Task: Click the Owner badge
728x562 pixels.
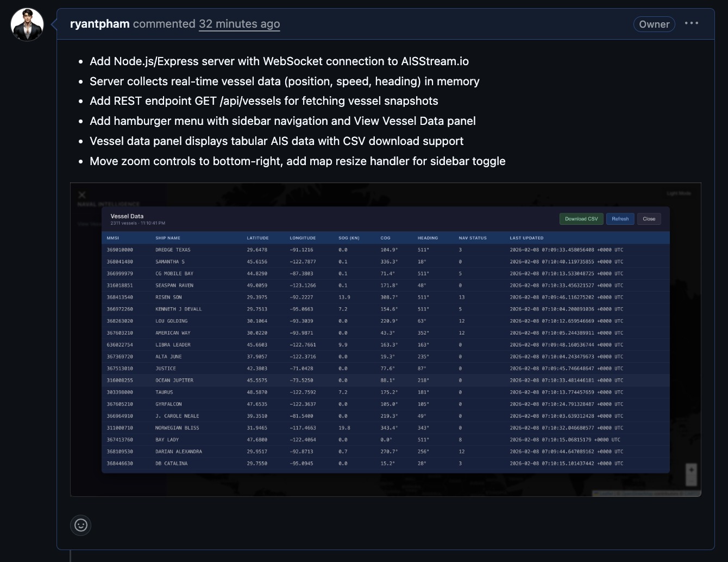Action: click(x=654, y=24)
